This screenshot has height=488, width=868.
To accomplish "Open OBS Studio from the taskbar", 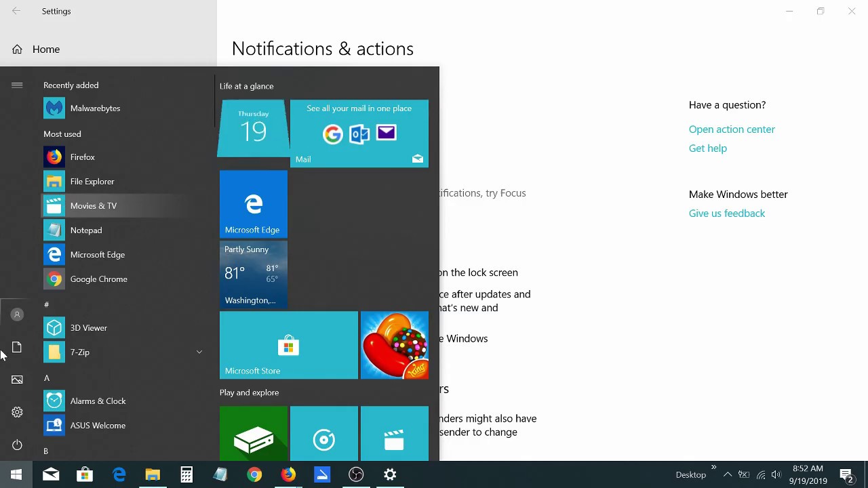I will click(x=356, y=474).
